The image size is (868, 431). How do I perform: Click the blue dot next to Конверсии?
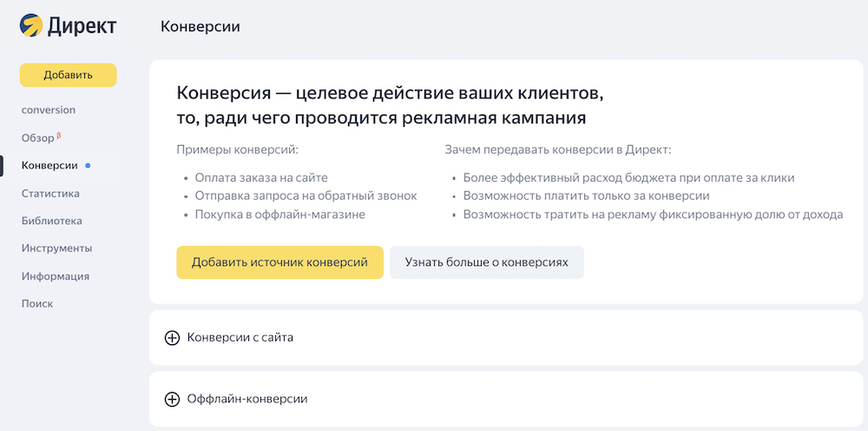click(x=89, y=165)
